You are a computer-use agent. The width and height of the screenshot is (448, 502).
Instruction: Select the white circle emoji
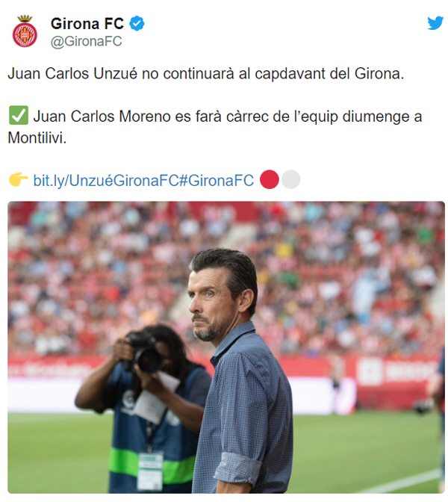pos(291,179)
